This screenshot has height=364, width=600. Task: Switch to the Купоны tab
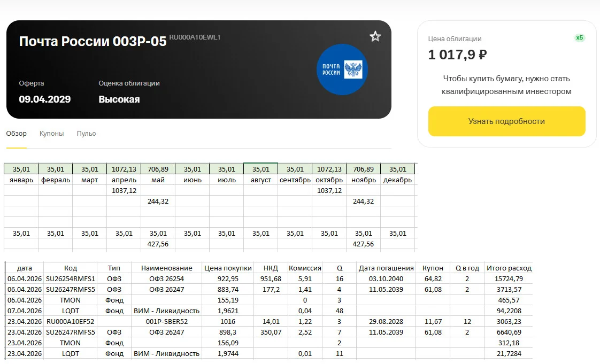tap(52, 134)
